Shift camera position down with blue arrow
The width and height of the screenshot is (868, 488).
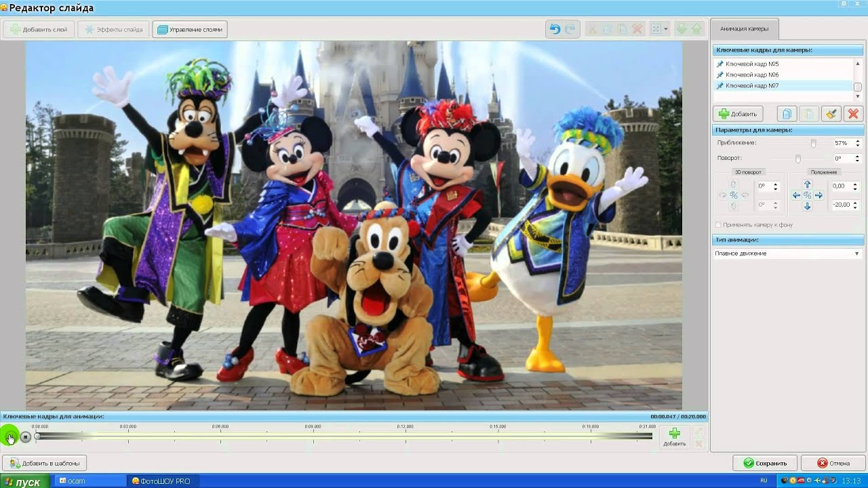(x=807, y=206)
